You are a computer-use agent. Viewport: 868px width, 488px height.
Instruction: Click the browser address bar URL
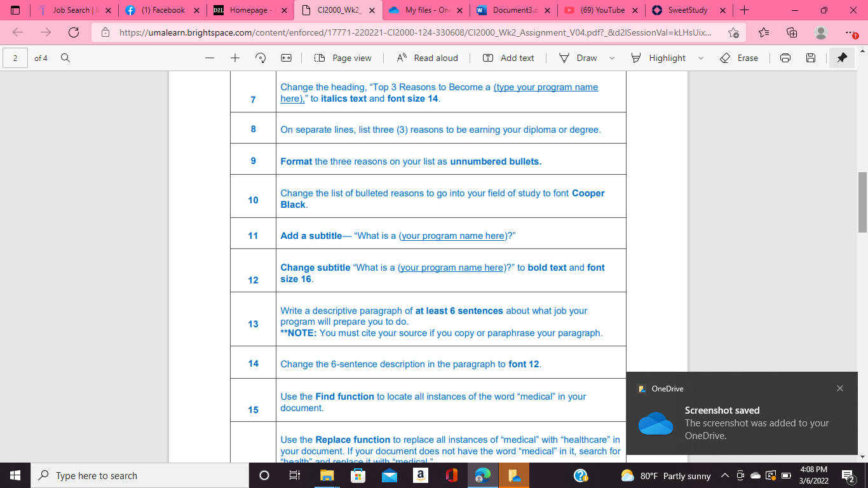click(415, 32)
